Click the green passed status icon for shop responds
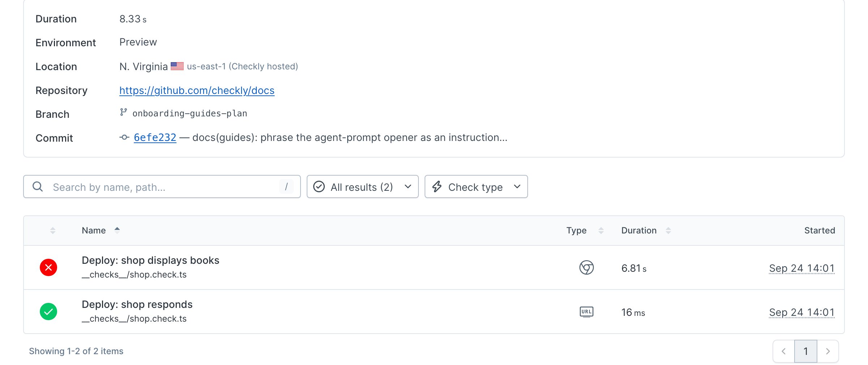868x365 pixels. 48,312
